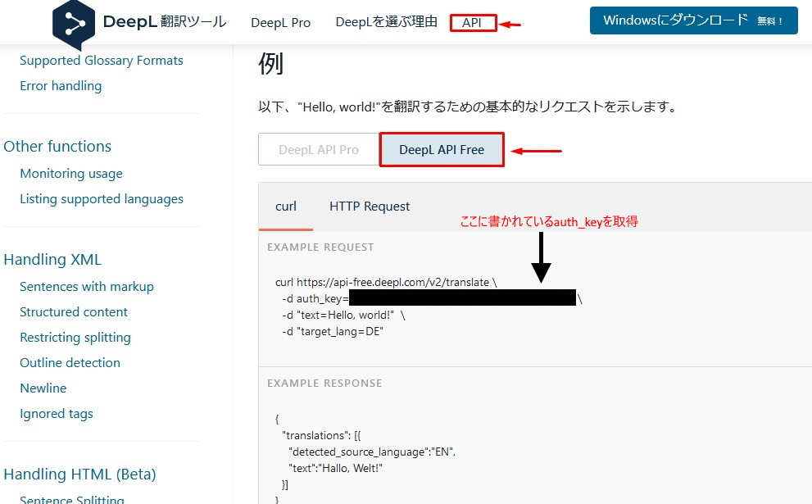Click the Windowsにダウンロード button
812x504 pixels.
pos(693,20)
